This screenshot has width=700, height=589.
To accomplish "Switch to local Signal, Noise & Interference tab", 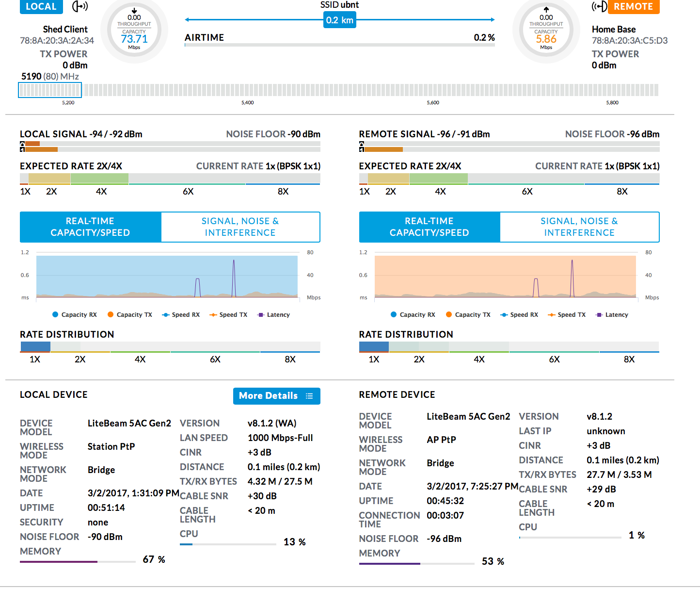I will (x=240, y=227).
